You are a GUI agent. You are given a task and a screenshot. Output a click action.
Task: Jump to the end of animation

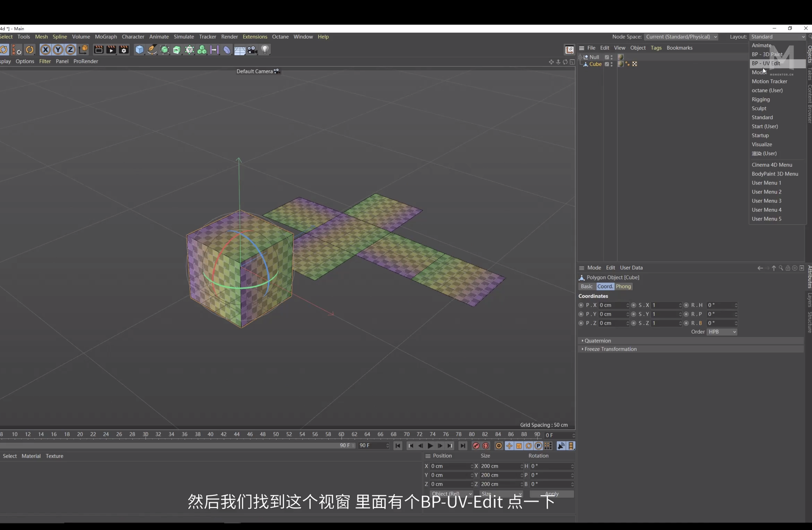[463, 446]
